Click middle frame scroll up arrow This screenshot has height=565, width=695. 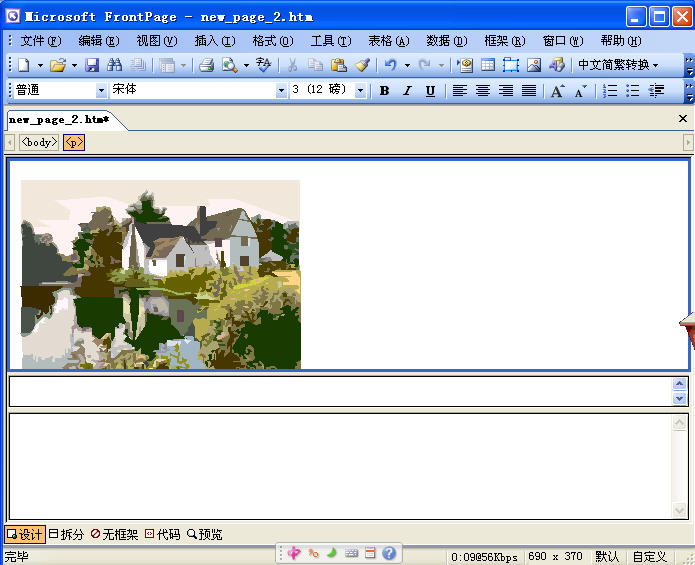point(679,384)
